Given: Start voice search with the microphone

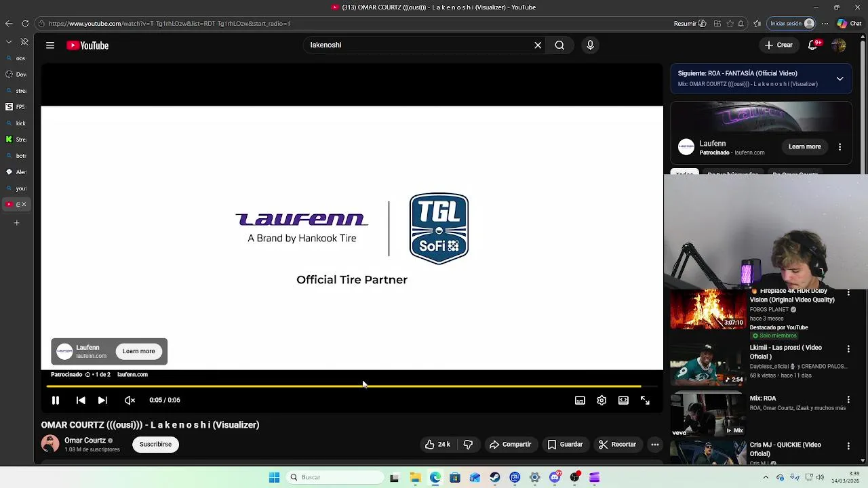Looking at the screenshot, I should pyautogui.click(x=590, y=45).
